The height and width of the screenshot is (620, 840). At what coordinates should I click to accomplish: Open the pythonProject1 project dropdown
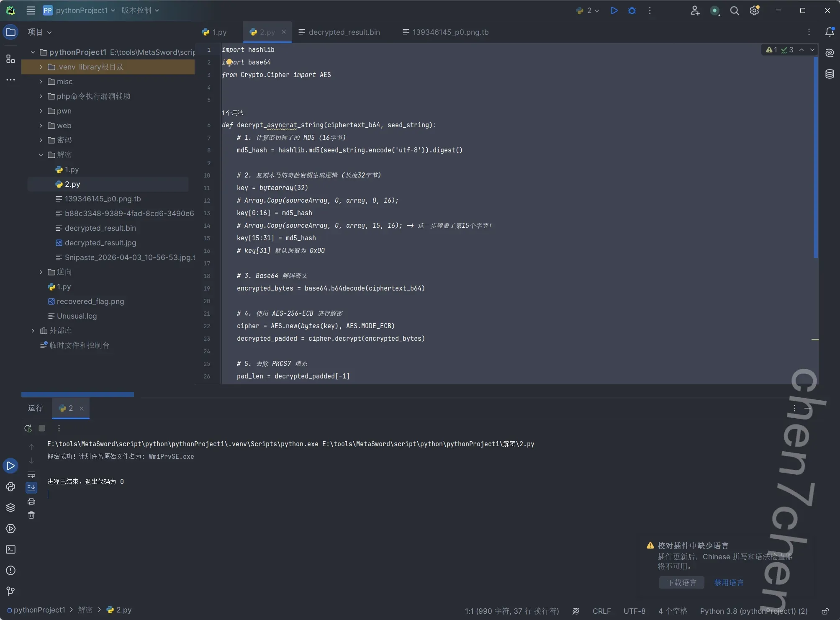click(x=82, y=10)
